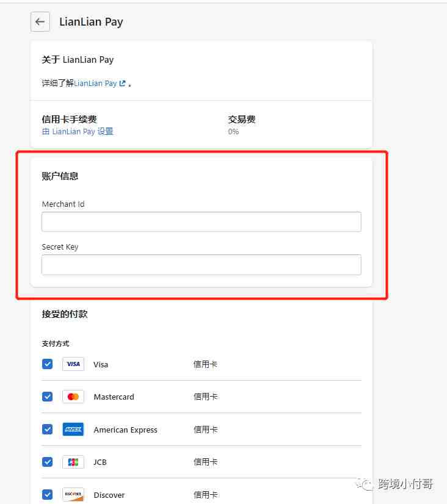This screenshot has height=504, width=447.
Task: Uncheck the Mastercard payment checkbox
Action: point(47,397)
